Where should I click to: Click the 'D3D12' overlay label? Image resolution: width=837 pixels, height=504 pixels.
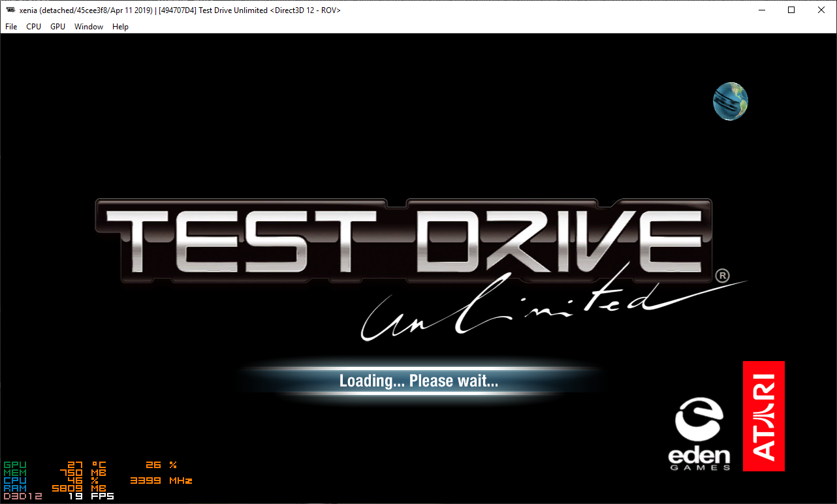23,497
